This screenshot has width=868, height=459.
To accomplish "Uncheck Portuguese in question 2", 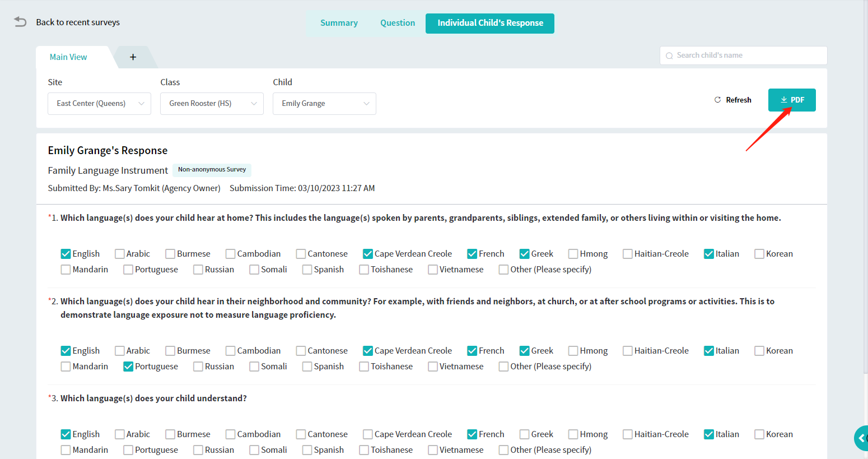I will tap(128, 367).
